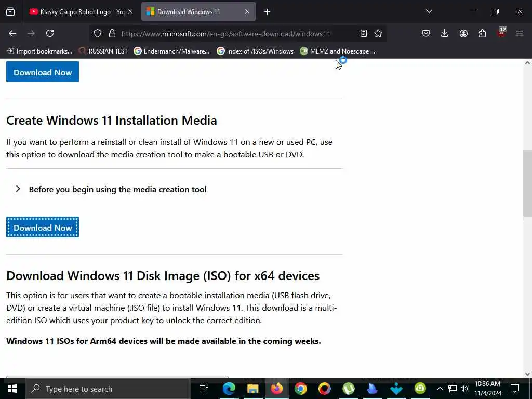Select Download Windows 11 Disk Image heading
Screen dimensions: 532x399
click(x=163, y=276)
